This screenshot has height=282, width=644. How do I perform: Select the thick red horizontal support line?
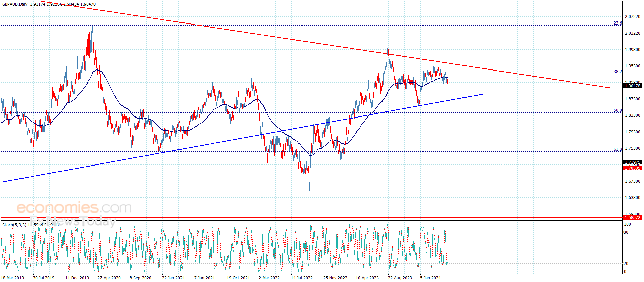click(312, 217)
